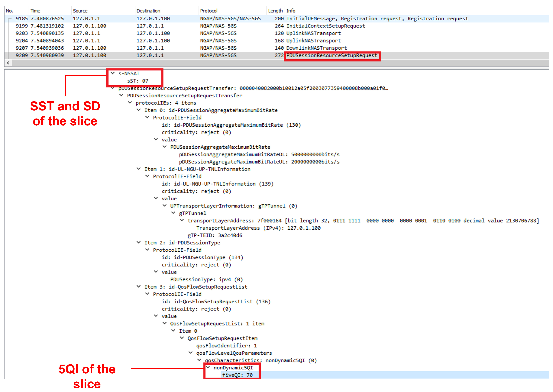The width and height of the screenshot is (553, 392).
Task: Collapse the qosFlowLevelQosParameters node
Action: pos(191,353)
